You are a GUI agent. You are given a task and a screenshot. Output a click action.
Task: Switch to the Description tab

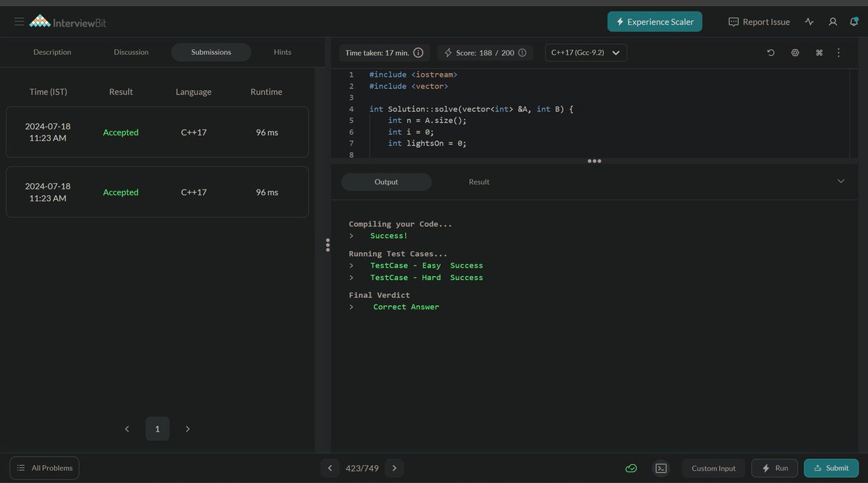point(52,52)
